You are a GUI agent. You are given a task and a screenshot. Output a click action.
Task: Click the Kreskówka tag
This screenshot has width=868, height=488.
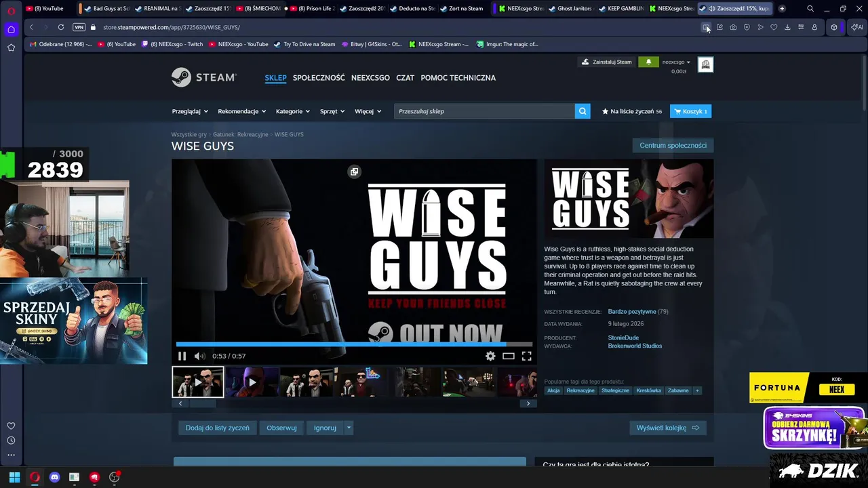click(648, 390)
